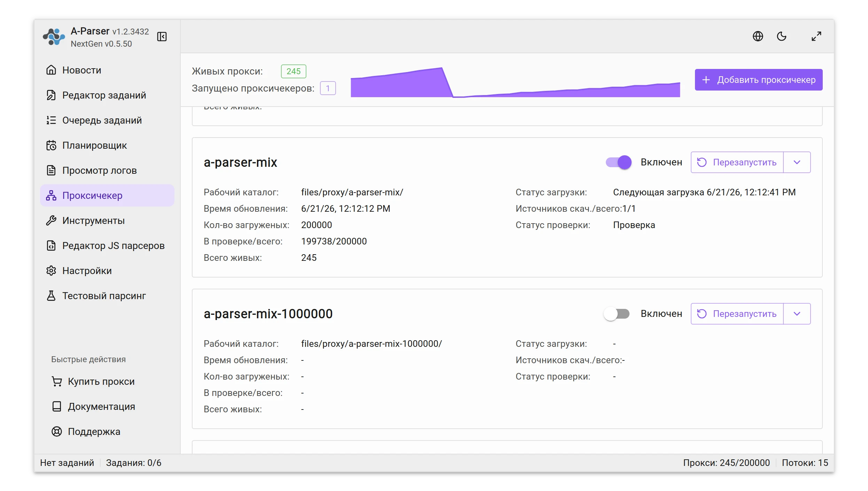Open the Документация link
The image size is (868, 491).
pos(107,406)
